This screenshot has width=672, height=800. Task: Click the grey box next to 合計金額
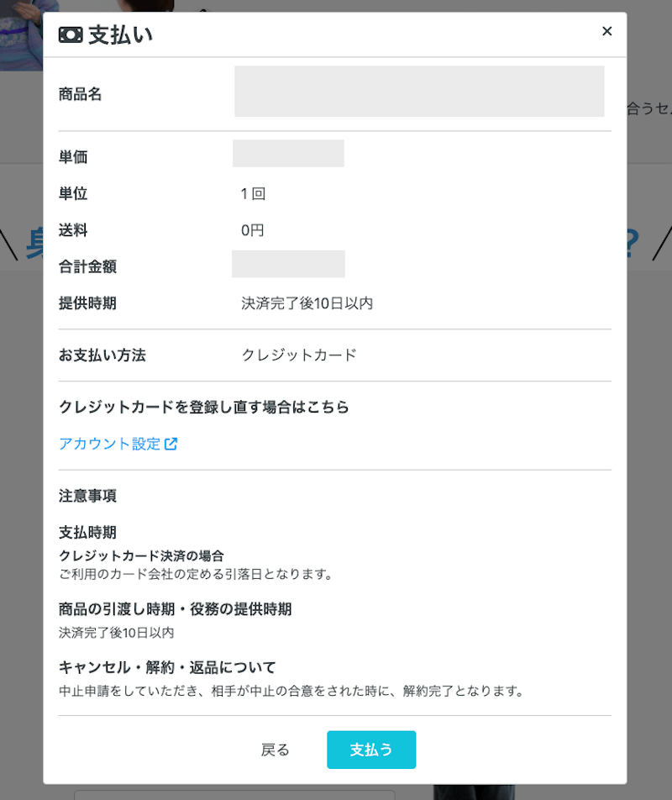(288, 264)
